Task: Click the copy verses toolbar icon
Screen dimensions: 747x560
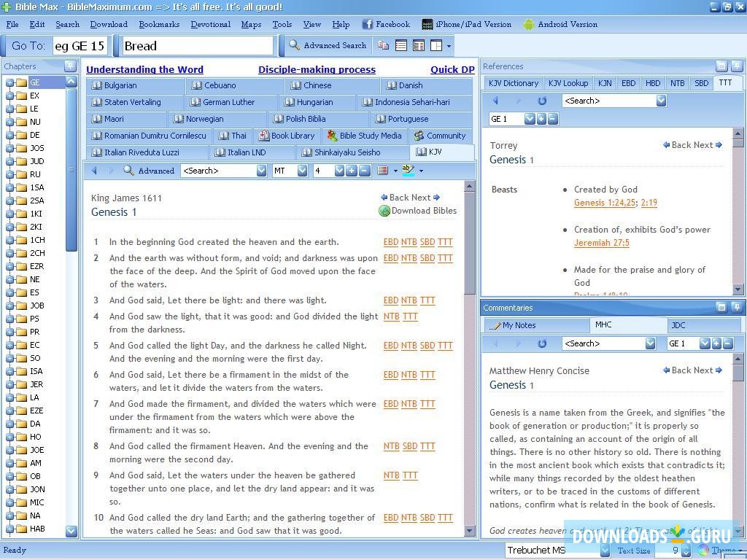Action: tap(383, 45)
